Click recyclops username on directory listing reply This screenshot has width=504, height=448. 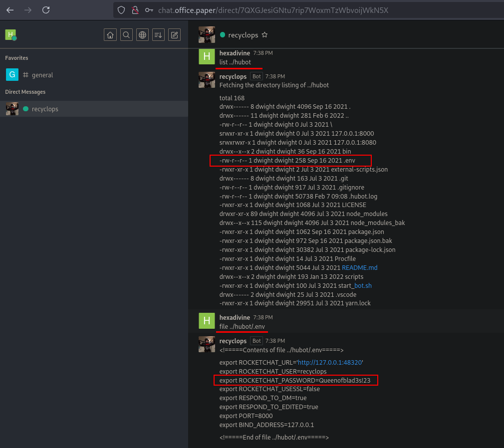tap(233, 76)
